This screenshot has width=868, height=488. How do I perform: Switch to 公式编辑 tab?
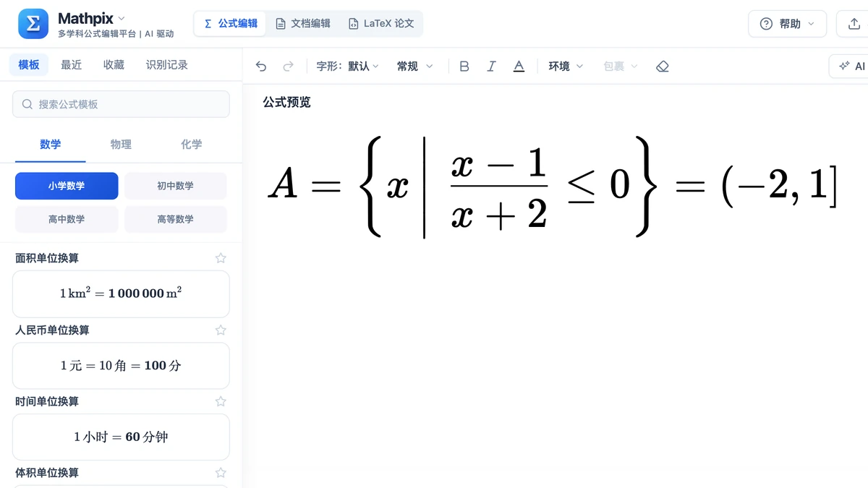(230, 23)
